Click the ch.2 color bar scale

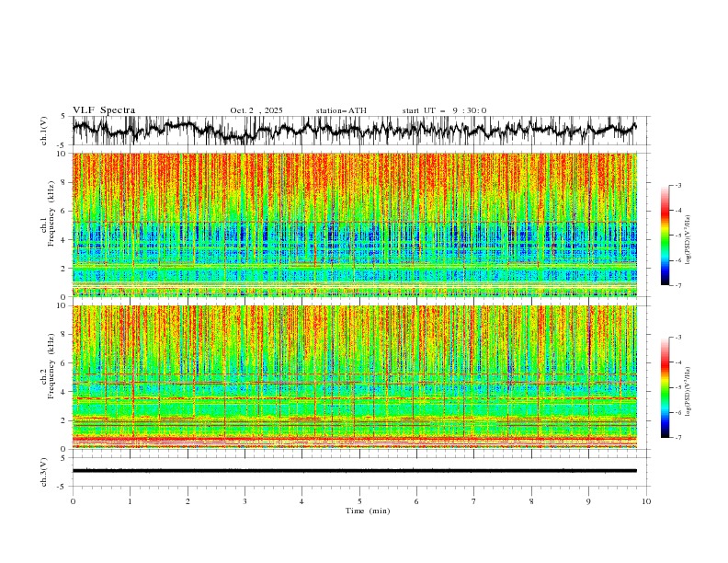tap(665, 387)
